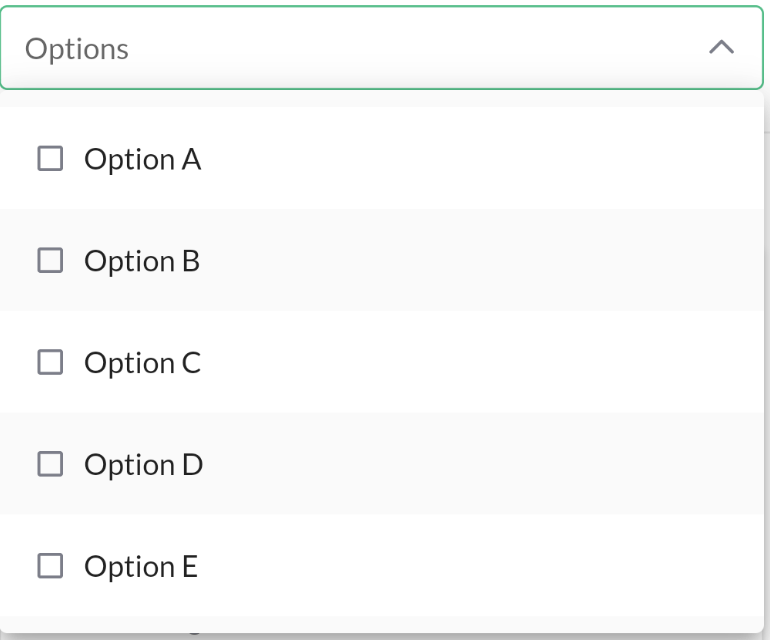Click white space right of Option E

[x=481, y=566]
